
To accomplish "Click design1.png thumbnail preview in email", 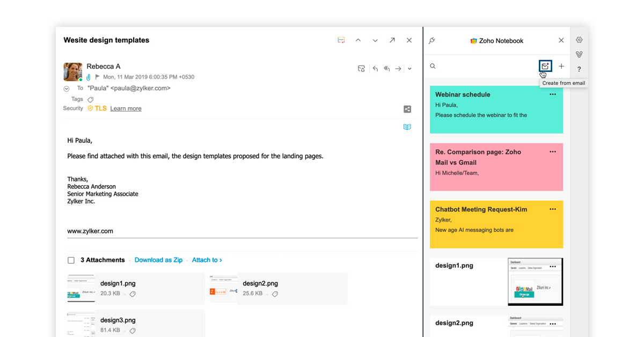I will pos(81,289).
